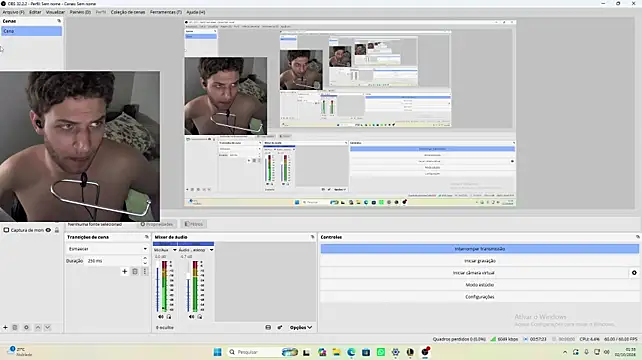Click Modo estúdio button
Viewport: 642px width, 360px height.
479,285
